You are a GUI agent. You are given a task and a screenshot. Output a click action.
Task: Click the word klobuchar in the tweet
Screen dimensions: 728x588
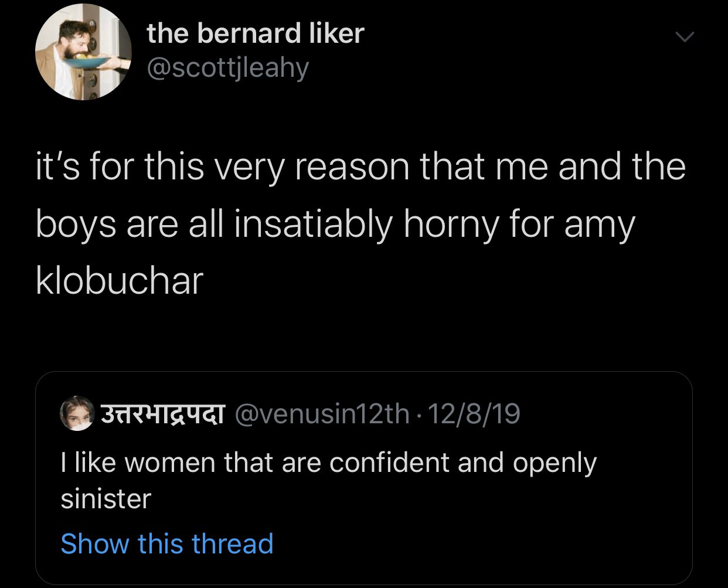coord(119,281)
